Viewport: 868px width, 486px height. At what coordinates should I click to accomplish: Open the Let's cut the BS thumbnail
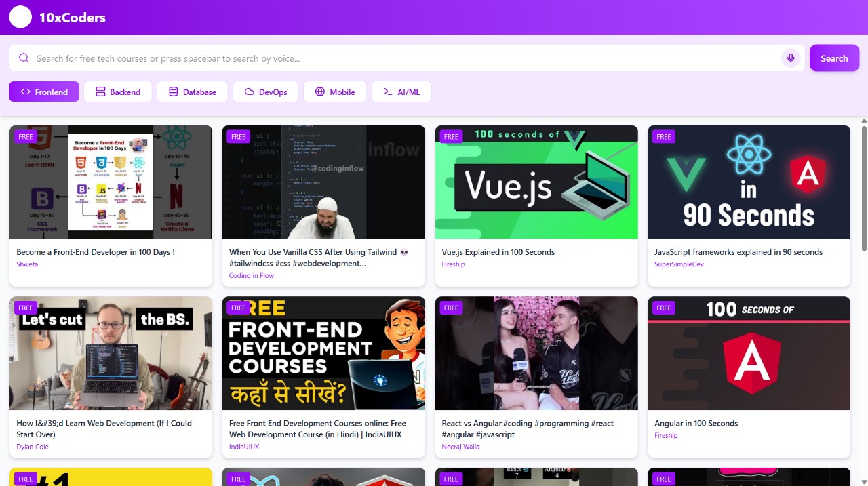(111, 353)
